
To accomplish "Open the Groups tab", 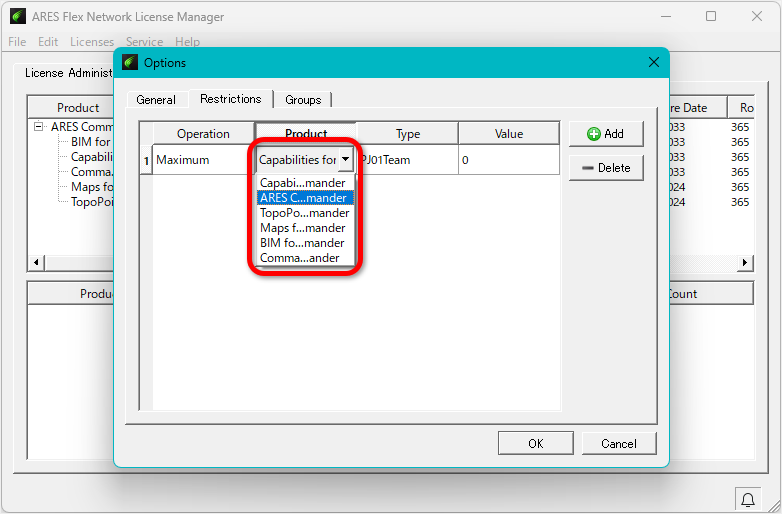I will click(x=303, y=100).
